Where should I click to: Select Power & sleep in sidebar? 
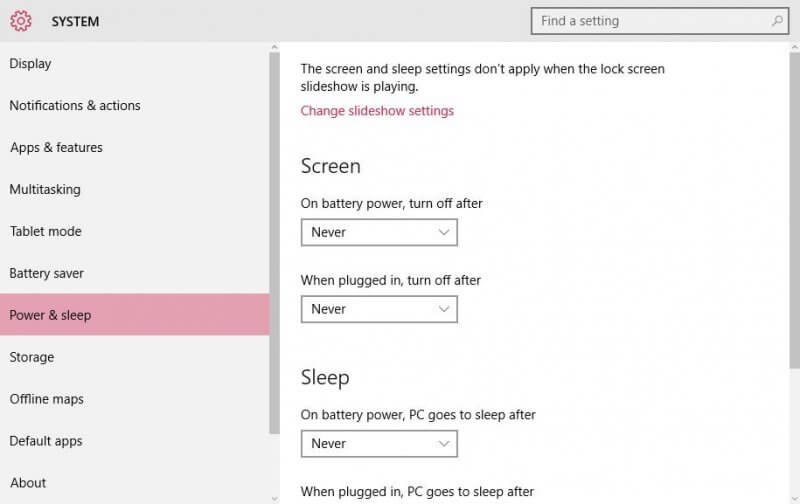[135, 315]
